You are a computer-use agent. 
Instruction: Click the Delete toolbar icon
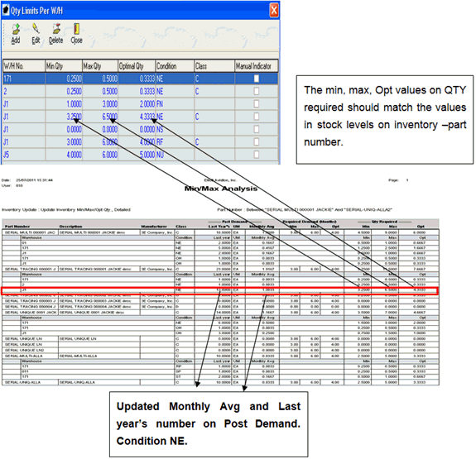pos(56,29)
